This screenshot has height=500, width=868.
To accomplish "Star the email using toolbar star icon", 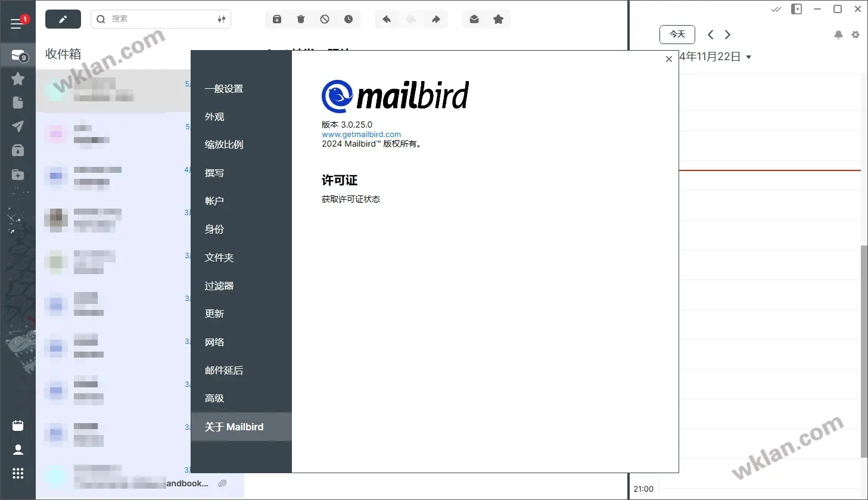I will (499, 19).
